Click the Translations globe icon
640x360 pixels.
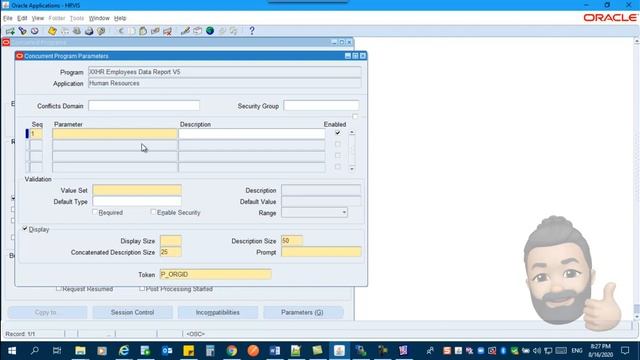click(210, 31)
